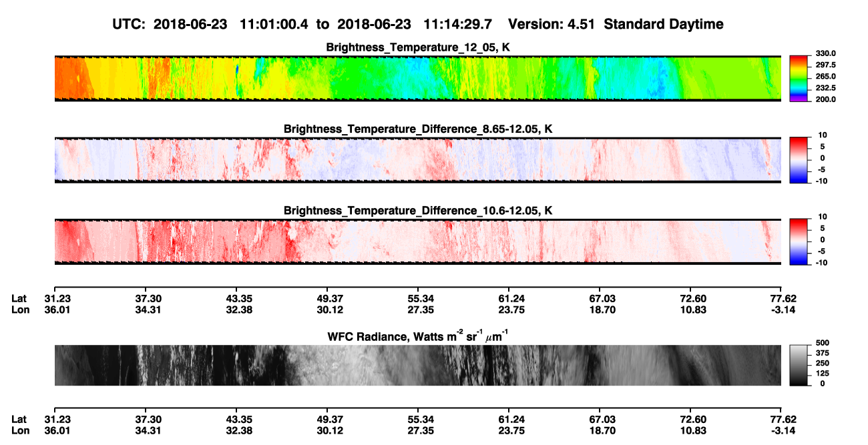Screen dimensions: 868x445
Task: Click the 125 tick on the WFC colorbar
Action: point(822,374)
